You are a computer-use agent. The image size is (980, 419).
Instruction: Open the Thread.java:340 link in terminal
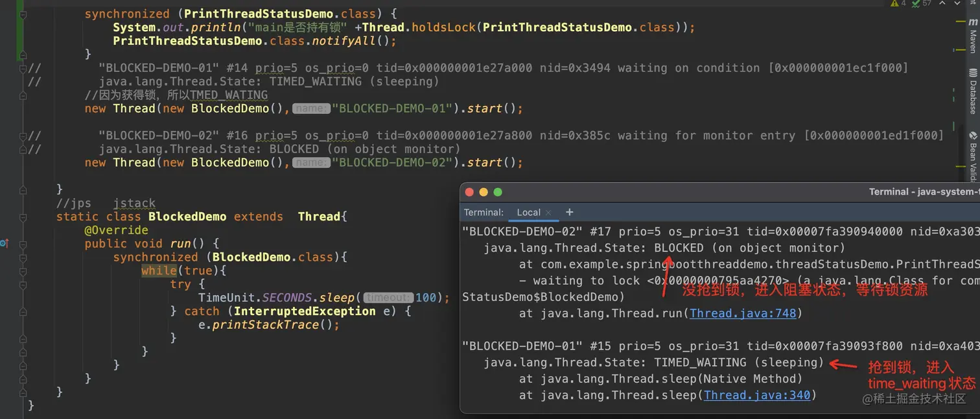tap(757, 395)
